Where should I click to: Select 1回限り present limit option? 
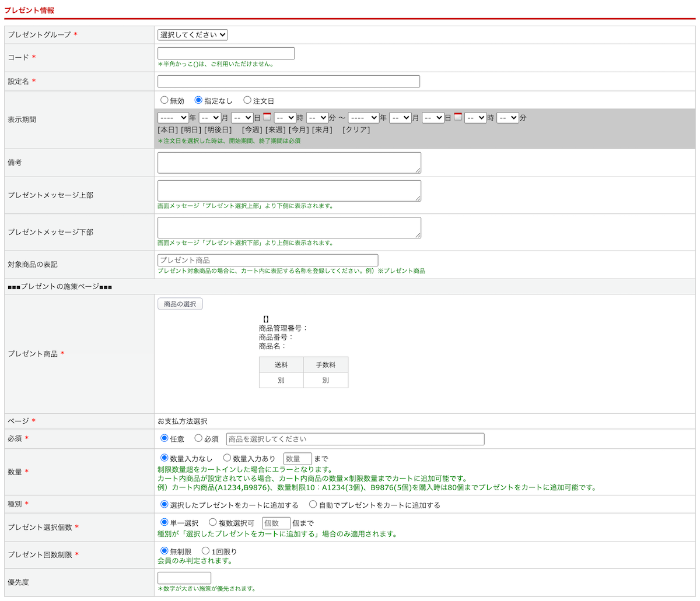coord(205,551)
